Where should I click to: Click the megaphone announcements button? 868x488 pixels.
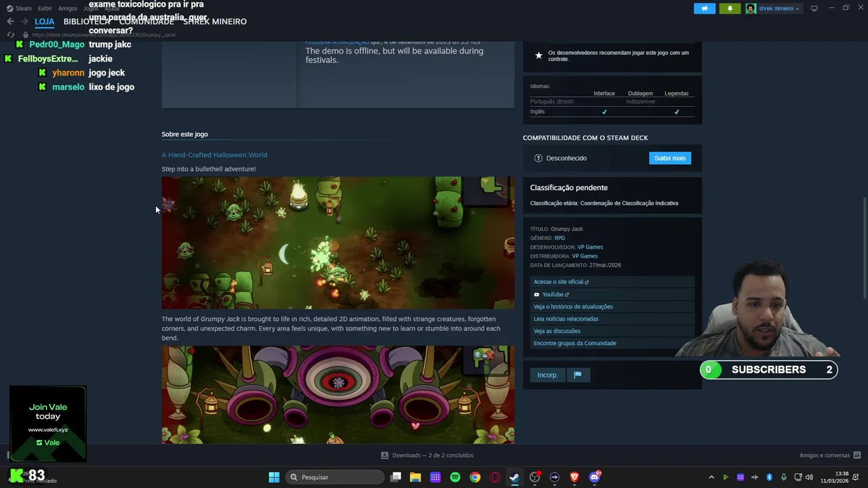coord(705,8)
